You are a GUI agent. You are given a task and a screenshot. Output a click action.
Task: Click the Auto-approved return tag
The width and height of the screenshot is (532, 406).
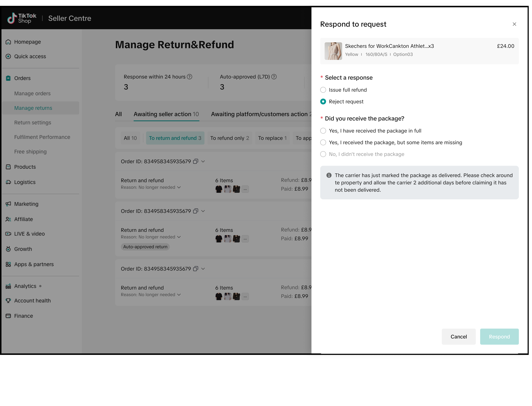(x=145, y=247)
